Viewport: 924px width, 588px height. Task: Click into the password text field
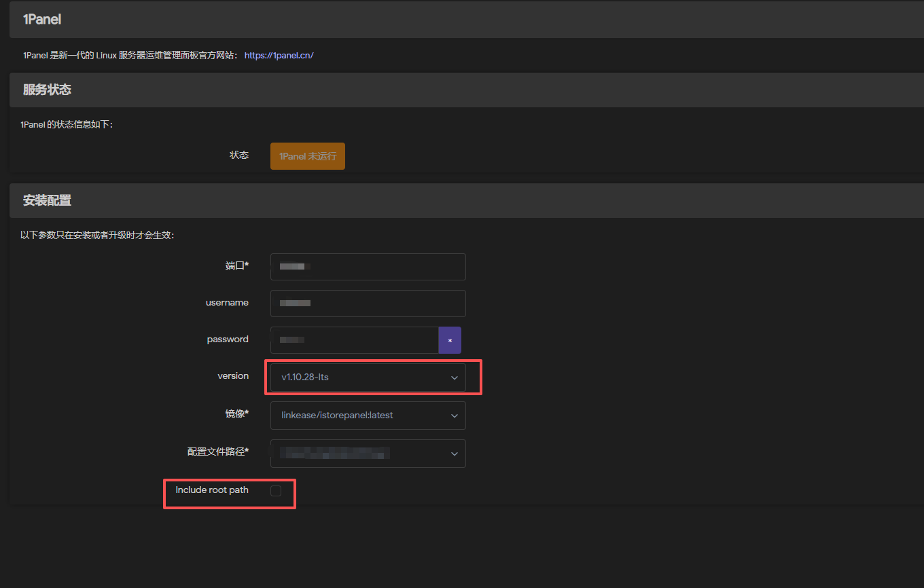[354, 340]
